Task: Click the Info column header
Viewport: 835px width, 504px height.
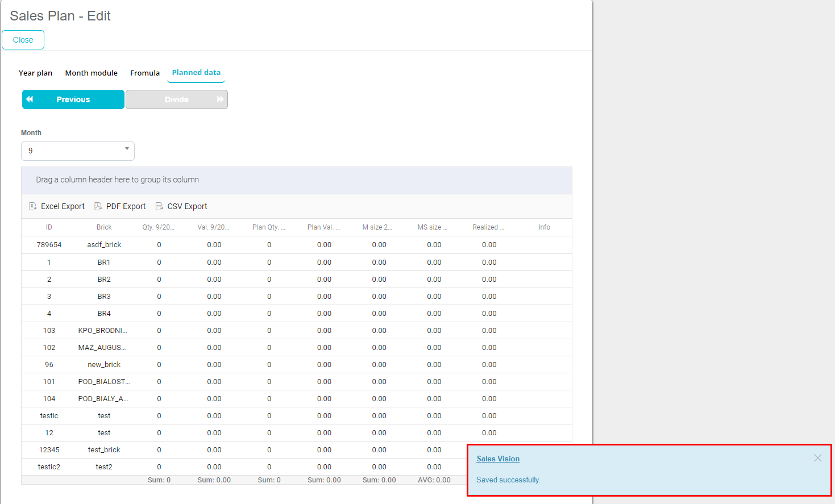Action: click(x=544, y=227)
